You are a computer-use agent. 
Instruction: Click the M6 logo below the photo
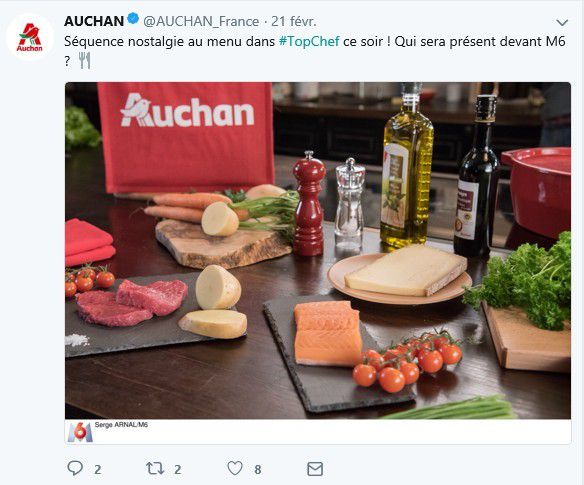80,432
